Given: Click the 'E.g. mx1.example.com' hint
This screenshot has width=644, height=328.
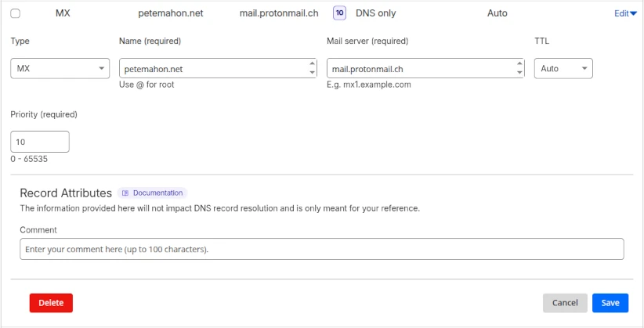Looking at the screenshot, I should (369, 85).
